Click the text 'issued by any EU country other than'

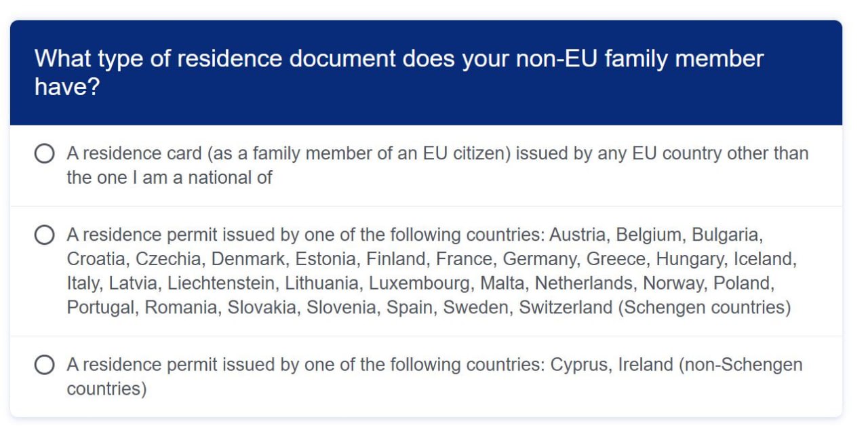click(x=662, y=154)
